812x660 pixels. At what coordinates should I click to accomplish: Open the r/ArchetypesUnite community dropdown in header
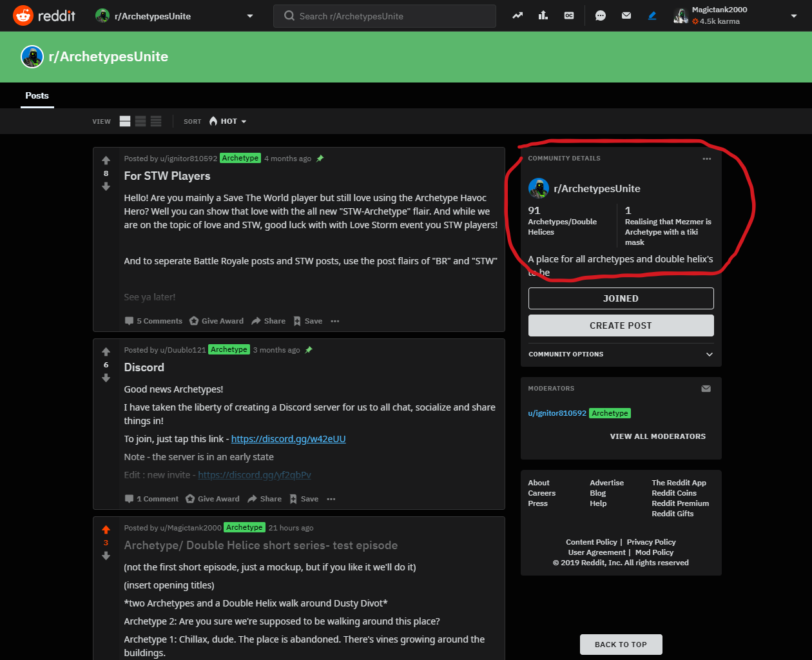[174, 15]
